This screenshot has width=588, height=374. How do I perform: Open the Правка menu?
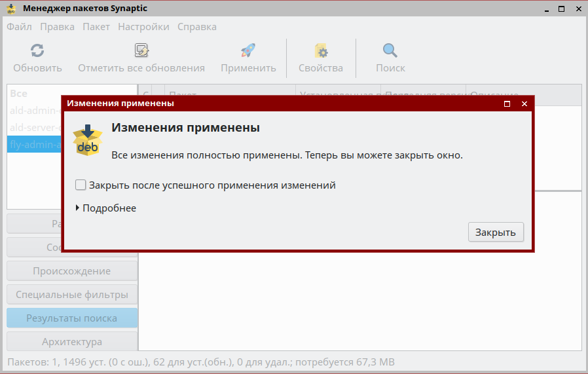click(57, 27)
